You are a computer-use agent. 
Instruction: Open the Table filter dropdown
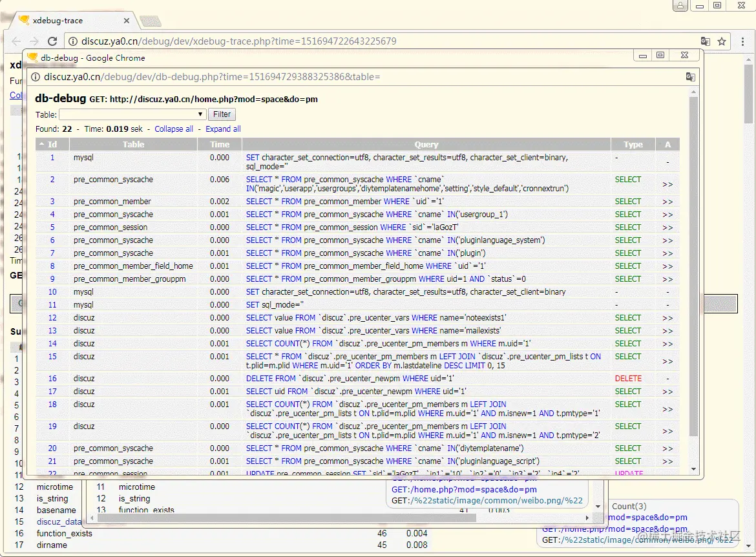[x=132, y=114]
